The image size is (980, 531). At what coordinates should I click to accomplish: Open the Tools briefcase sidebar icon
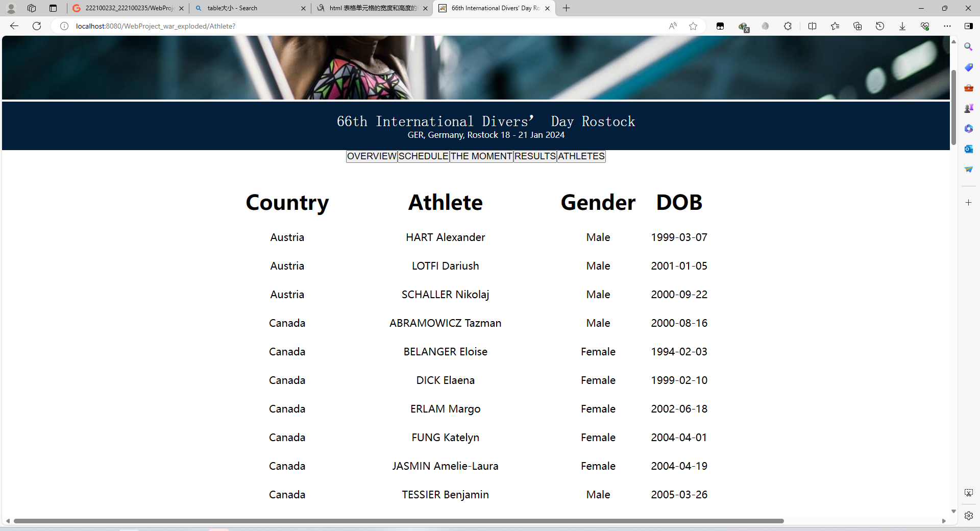pos(969,88)
